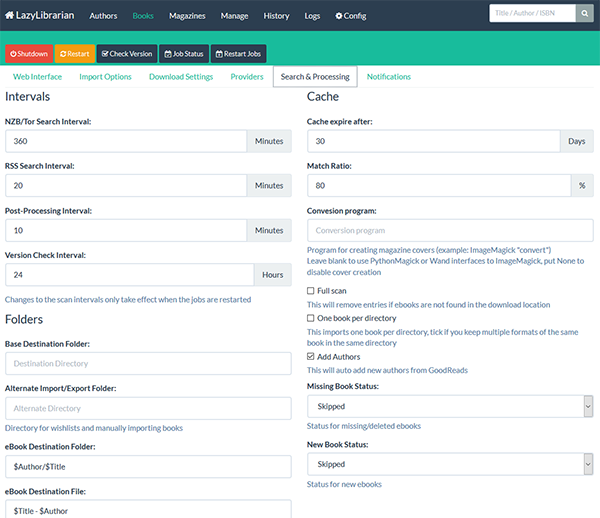Screen dimensions: 600x518
Task: Switch to the Notifications tab
Action: pos(389,77)
